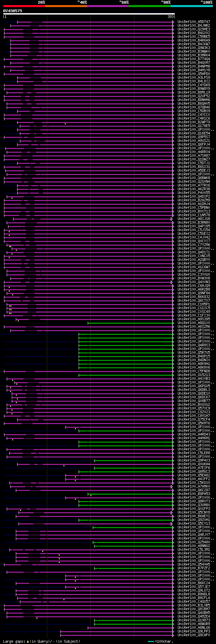The height and width of the screenshot is (644, 216).
Task: Select UniRef100_Q1DWZ7 label
Action: point(194,159)
